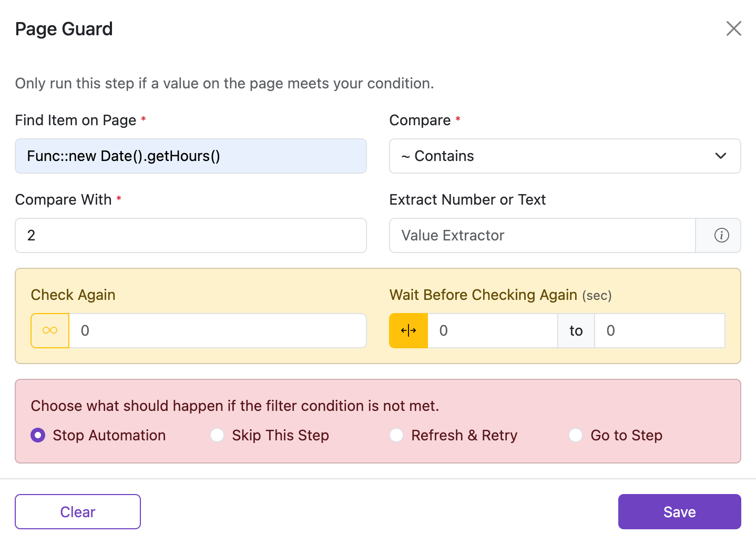Close the Page Guard dialog
756x544 pixels.
tap(733, 28)
